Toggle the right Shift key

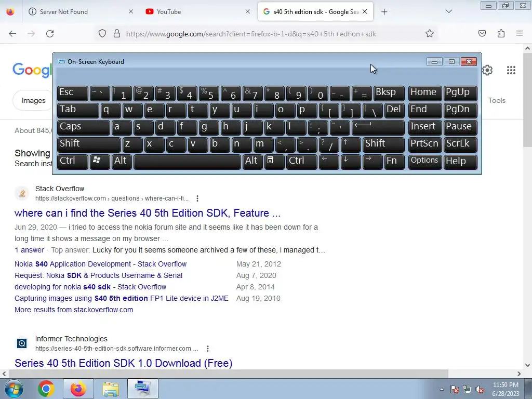(x=383, y=144)
